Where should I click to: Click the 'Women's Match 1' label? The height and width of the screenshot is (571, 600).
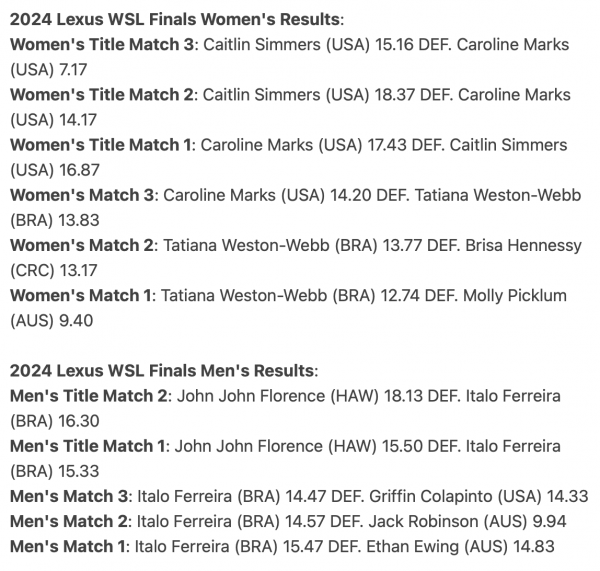(80, 295)
